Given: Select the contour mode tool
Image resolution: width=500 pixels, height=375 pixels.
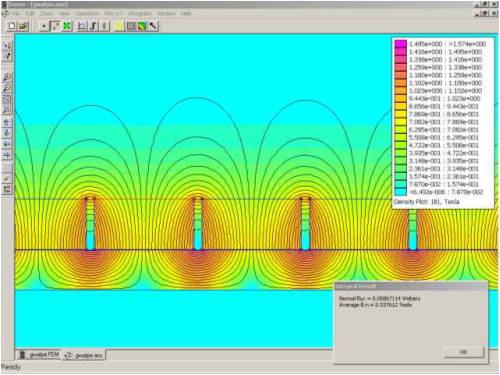Looking at the screenshot, I should [x=55, y=26].
